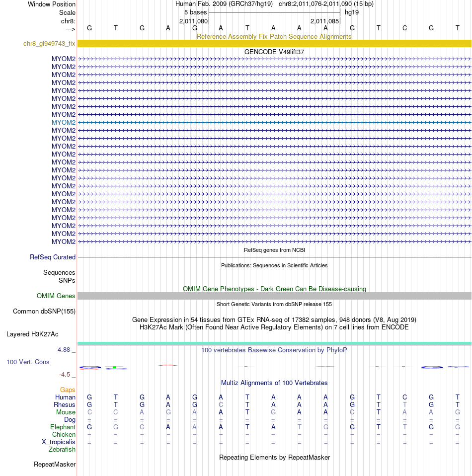The image size is (472, 476).
Task: Open the GENCODE V49lift37 track title
Action: click(274, 52)
